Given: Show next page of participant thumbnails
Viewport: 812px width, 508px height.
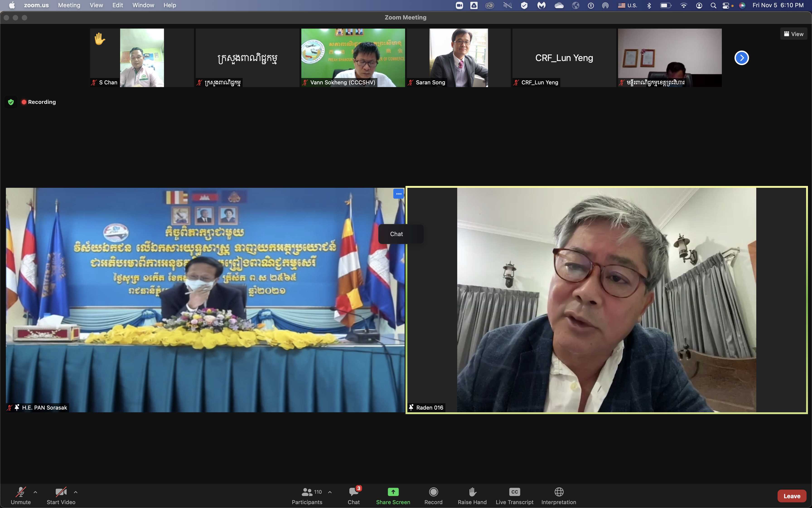Looking at the screenshot, I should point(742,58).
